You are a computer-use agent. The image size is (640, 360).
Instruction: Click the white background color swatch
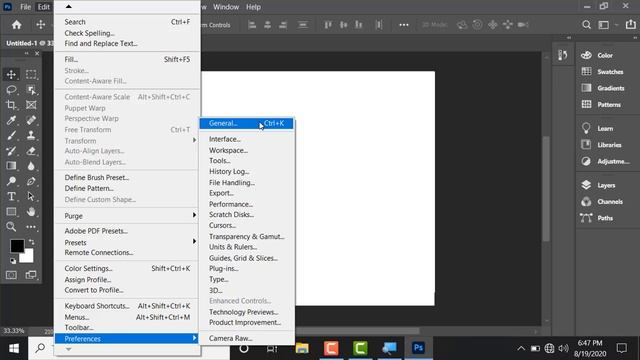(28, 257)
